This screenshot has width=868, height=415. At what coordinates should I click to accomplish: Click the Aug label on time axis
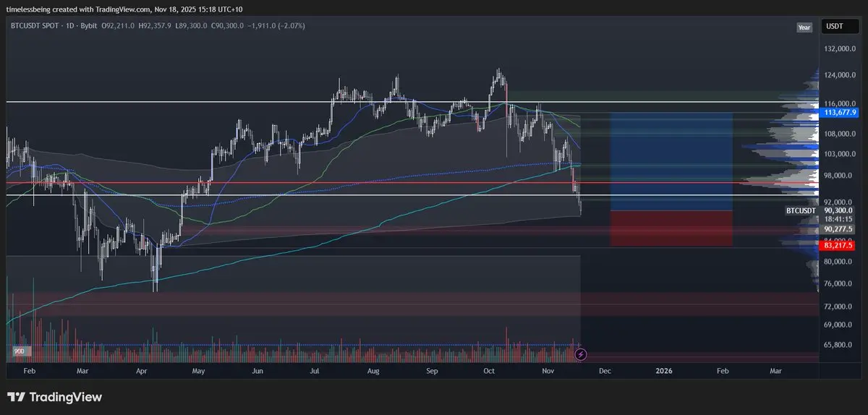pos(373,370)
